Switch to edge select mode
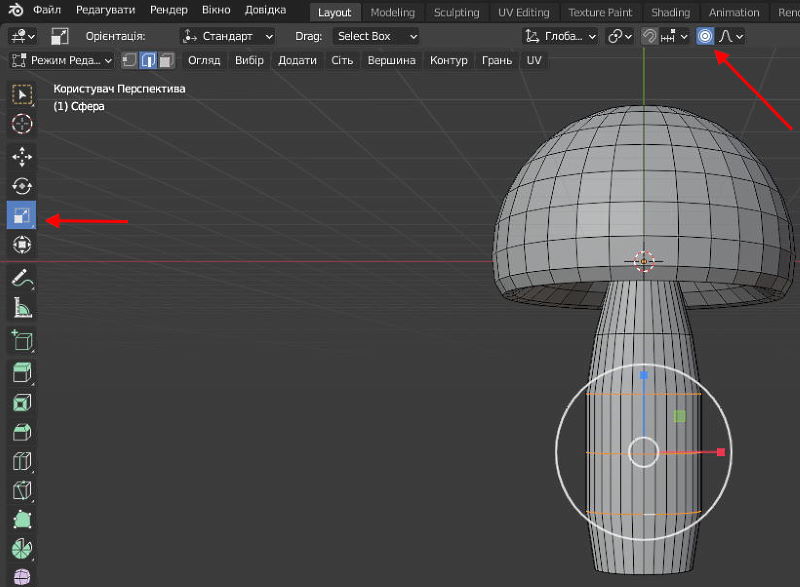The image size is (800, 587). tap(148, 60)
